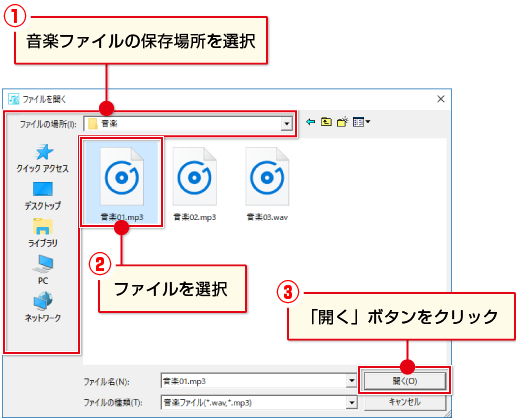
Task: Expand the ファイルの種類 dropdown arrow
Action: pos(351,403)
